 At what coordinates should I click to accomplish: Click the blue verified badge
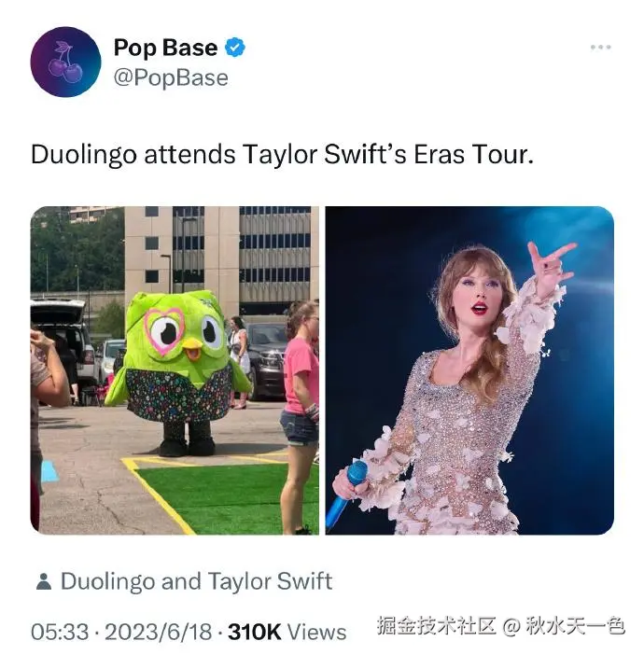coord(235,48)
